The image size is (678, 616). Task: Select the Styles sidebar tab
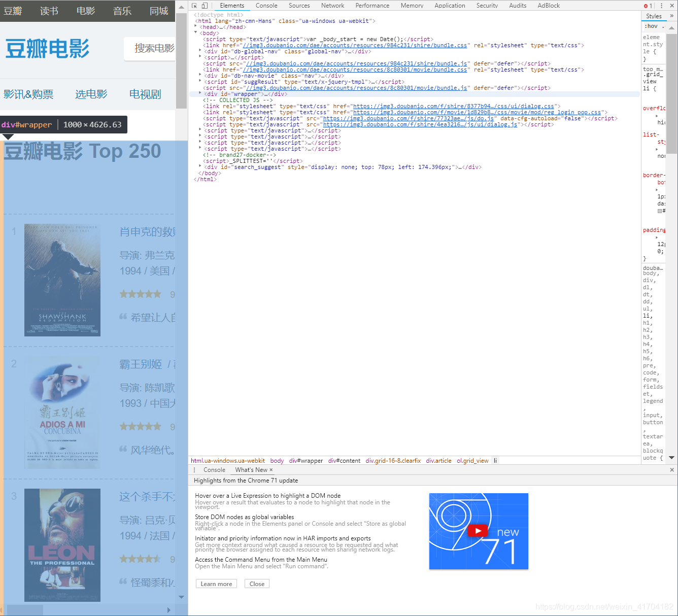[x=654, y=16]
